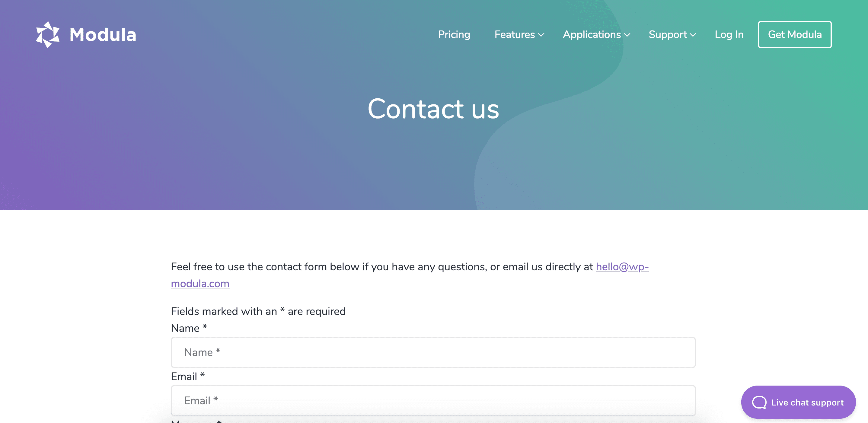The width and height of the screenshot is (868, 423).
Task: Click the Contact us page heading
Action: (x=433, y=109)
